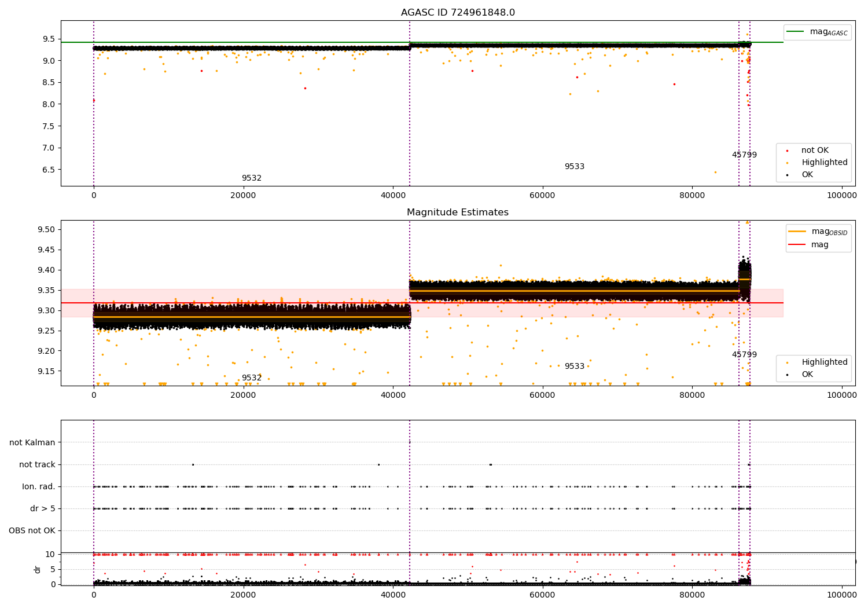
Task: Click the 9533 label in middle plot
Action: click(575, 367)
